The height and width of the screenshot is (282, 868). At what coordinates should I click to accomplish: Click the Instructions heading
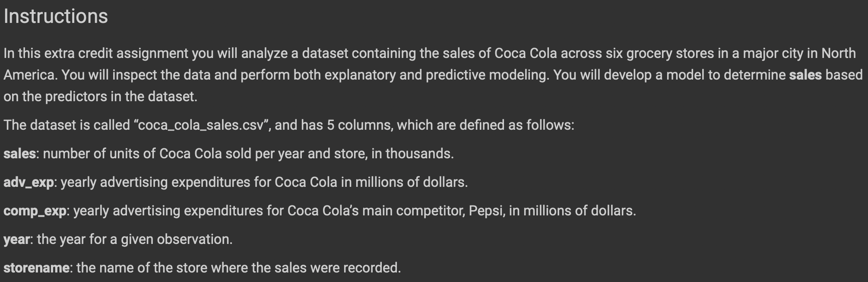pos(56,16)
